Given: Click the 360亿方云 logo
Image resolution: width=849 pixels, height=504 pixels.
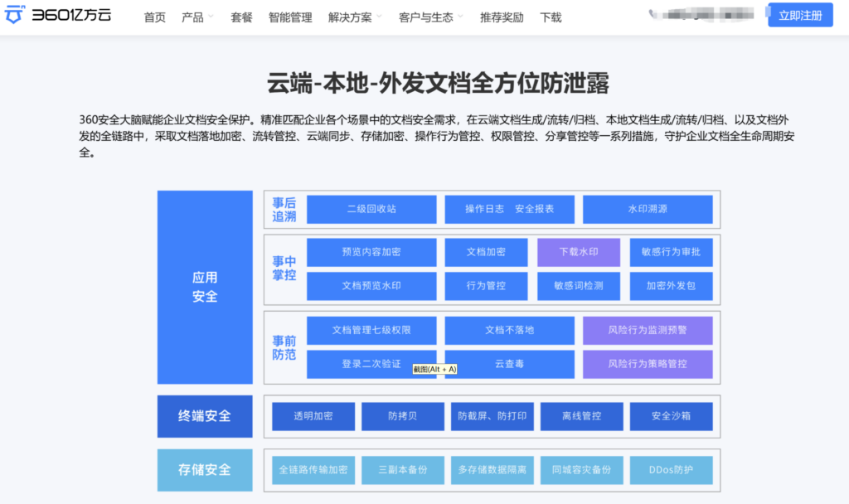Looking at the screenshot, I should tap(56, 15).
